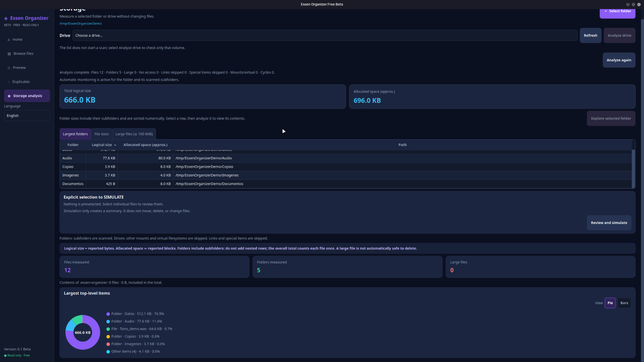Click the Analyze again button
This screenshot has width=644, height=362.
tap(619, 60)
